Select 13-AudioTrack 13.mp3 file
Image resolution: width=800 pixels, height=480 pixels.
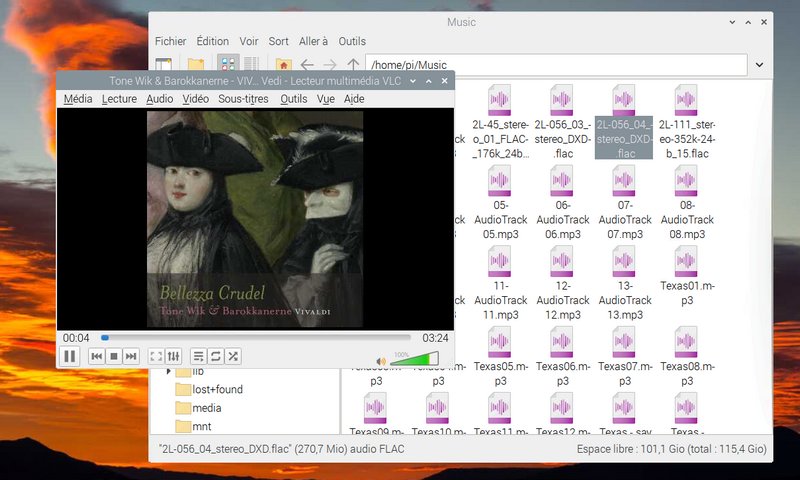[624, 284]
